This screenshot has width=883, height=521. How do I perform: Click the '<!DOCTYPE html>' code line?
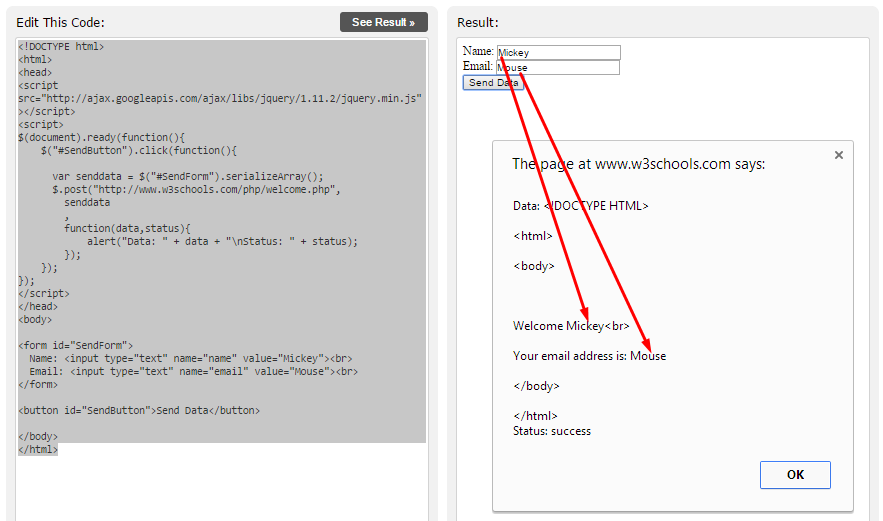pos(61,47)
